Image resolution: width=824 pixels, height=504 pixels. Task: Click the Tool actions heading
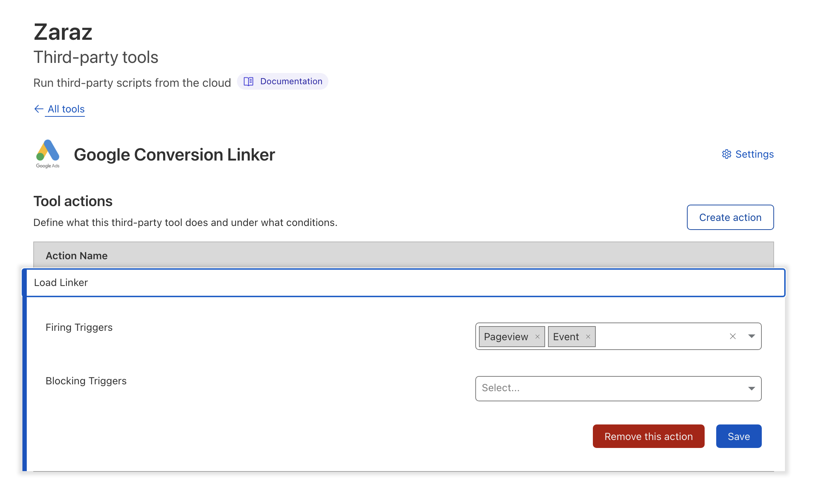pyautogui.click(x=73, y=201)
